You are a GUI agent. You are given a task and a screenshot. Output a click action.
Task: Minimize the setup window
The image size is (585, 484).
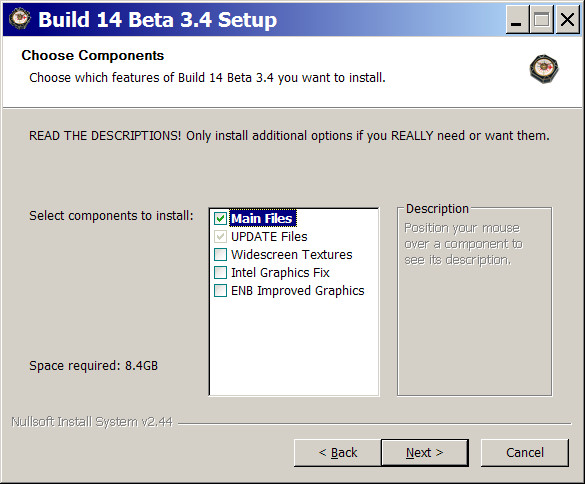coord(517,19)
